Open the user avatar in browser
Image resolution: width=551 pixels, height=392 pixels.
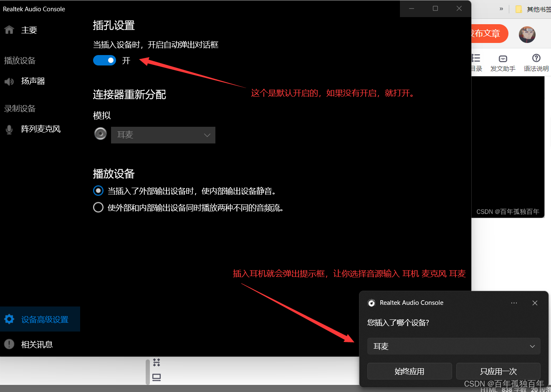(x=527, y=35)
